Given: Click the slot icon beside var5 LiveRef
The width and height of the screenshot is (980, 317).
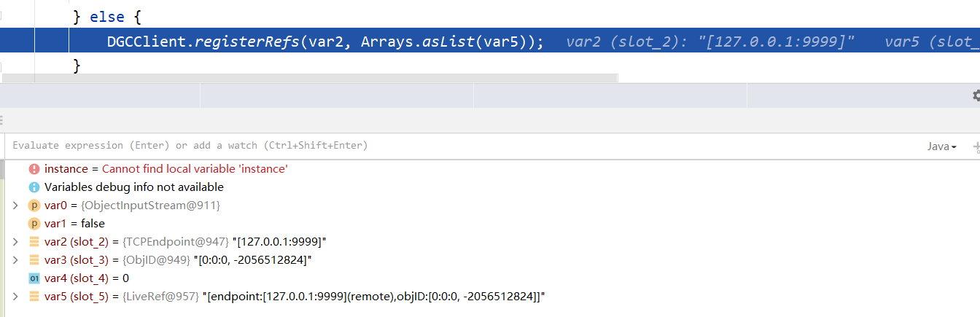Looking at the screenshot, I should click(x=34, y=297).
